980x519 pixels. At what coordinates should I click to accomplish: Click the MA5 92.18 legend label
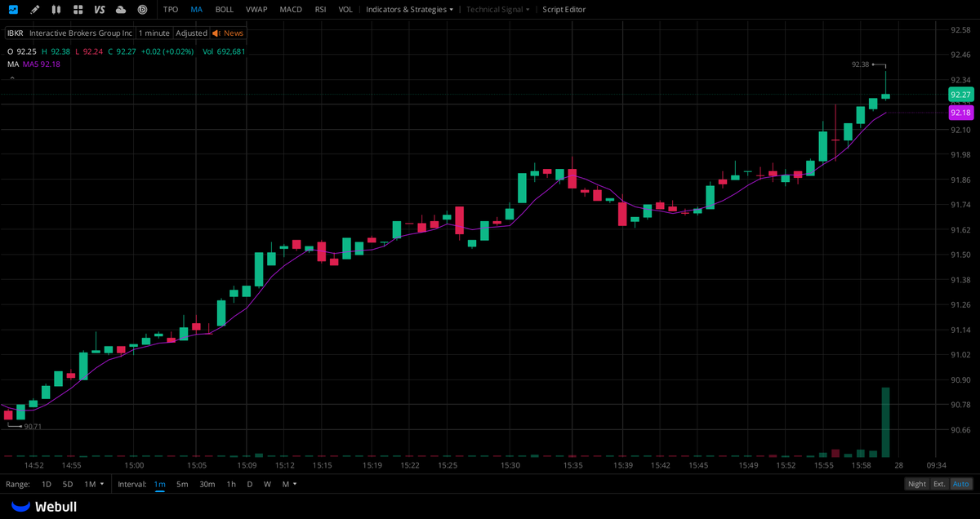42,64
